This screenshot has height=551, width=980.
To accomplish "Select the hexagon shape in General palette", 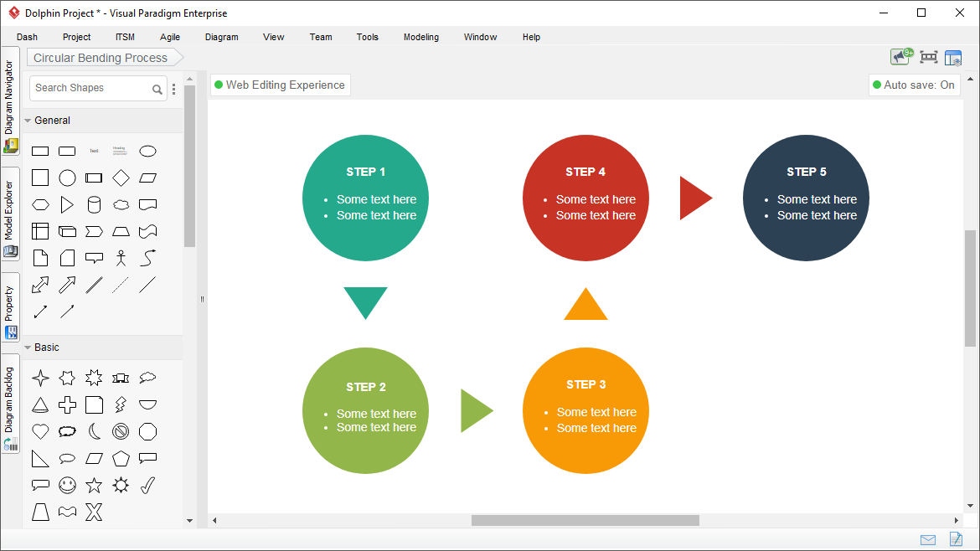I will tap(40, 205).
